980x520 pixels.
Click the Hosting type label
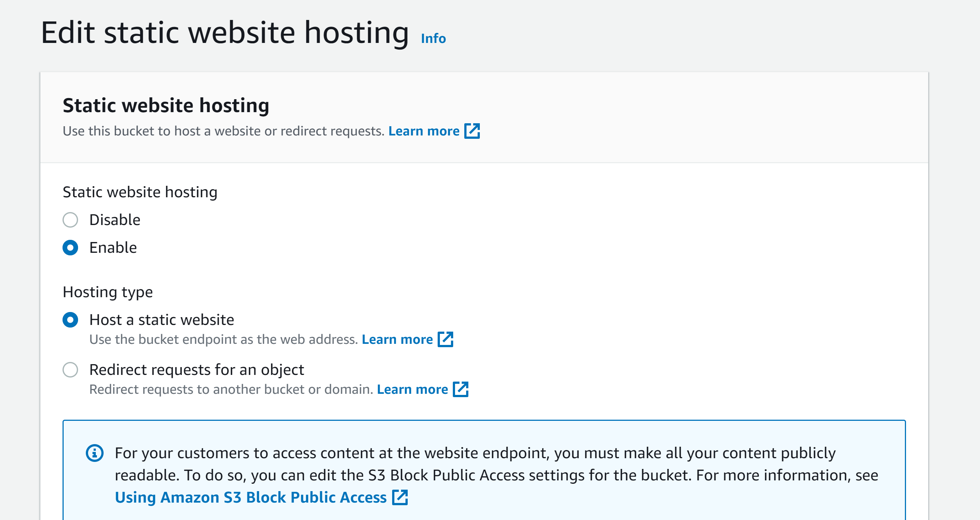(108, 292)
